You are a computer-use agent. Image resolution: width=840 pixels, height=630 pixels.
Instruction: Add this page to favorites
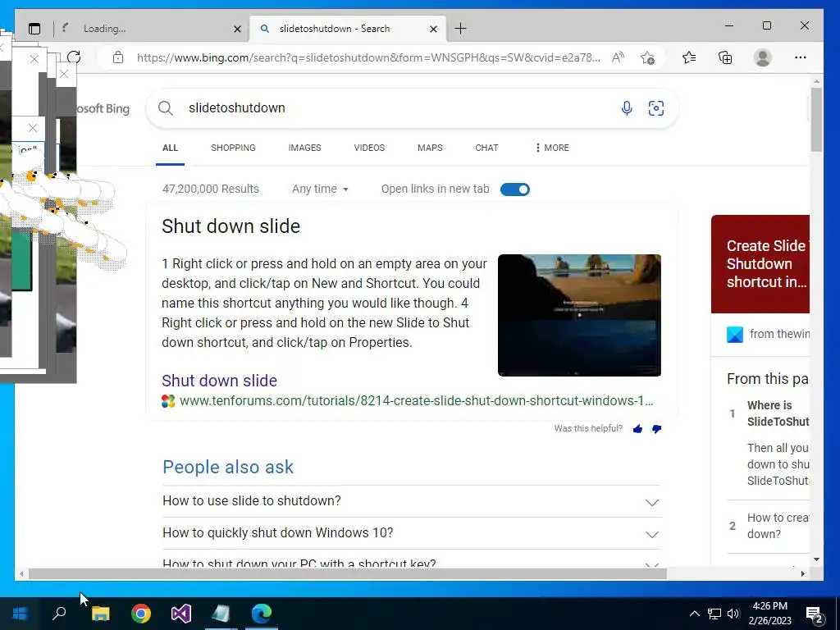647,57
